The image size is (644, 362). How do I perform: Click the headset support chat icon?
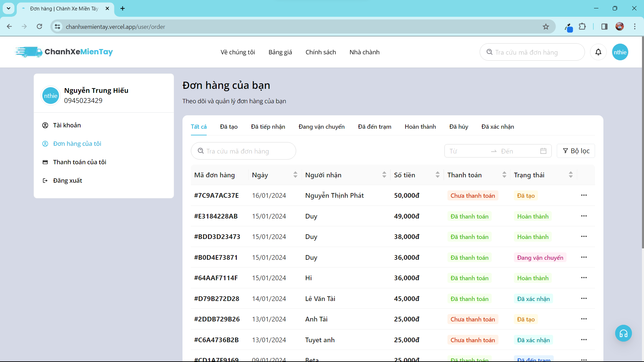pos(623,334)
